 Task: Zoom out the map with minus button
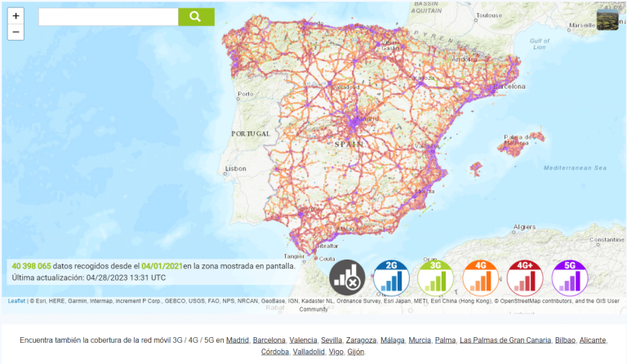(x=16, y=32)
